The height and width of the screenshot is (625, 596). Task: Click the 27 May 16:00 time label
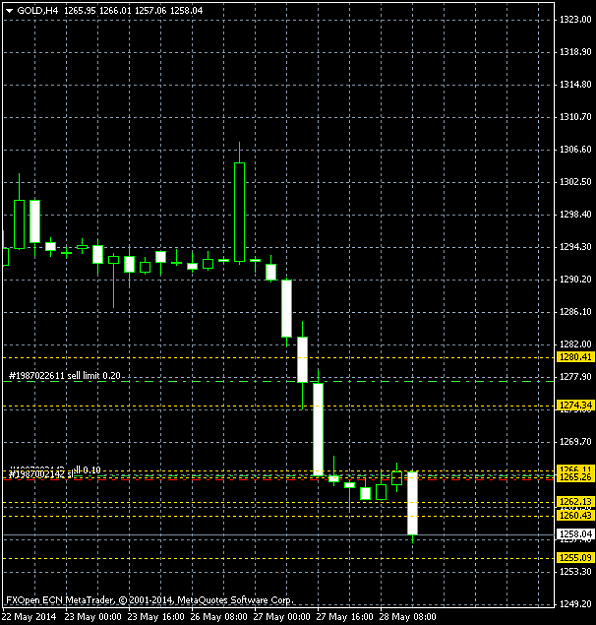(345, 617)
